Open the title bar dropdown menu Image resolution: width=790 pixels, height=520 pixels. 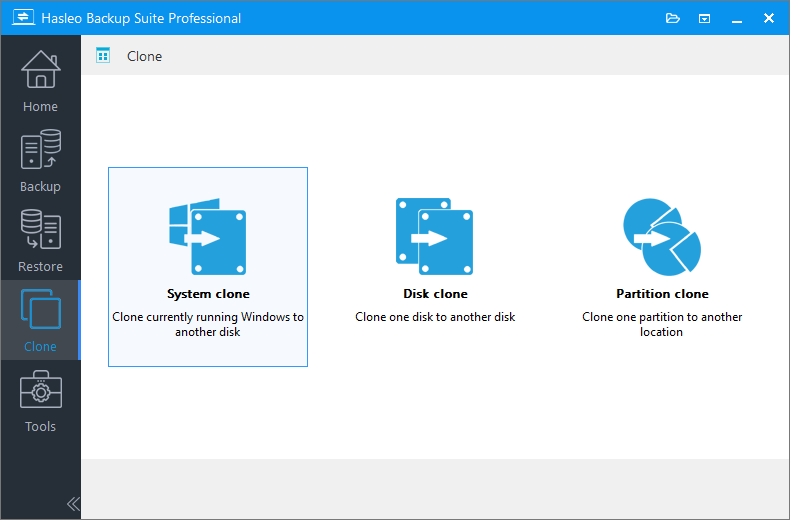pyautogui.click(x=705, y=18)
